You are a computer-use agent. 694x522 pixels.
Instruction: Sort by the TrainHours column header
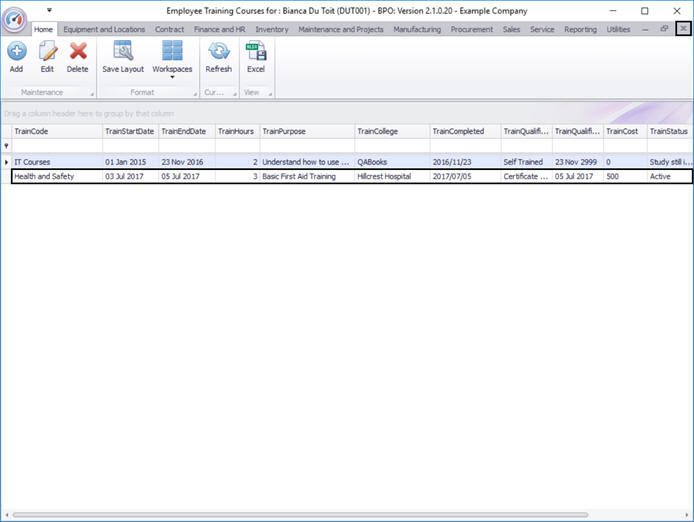[237, 131]
